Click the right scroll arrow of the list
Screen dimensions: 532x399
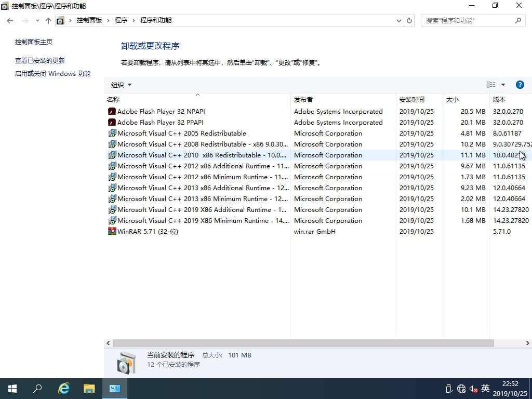coord(528,343)
